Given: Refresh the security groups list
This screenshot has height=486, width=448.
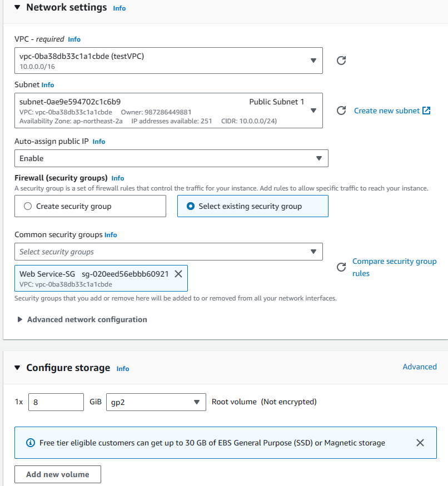Looking at the screenshot, I should (x=341, y=267).
